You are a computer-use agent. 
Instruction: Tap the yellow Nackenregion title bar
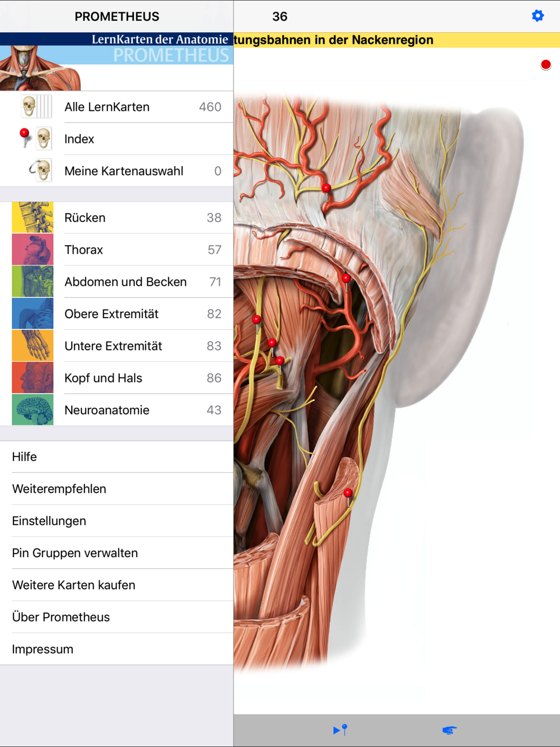[x=396, y=40]
